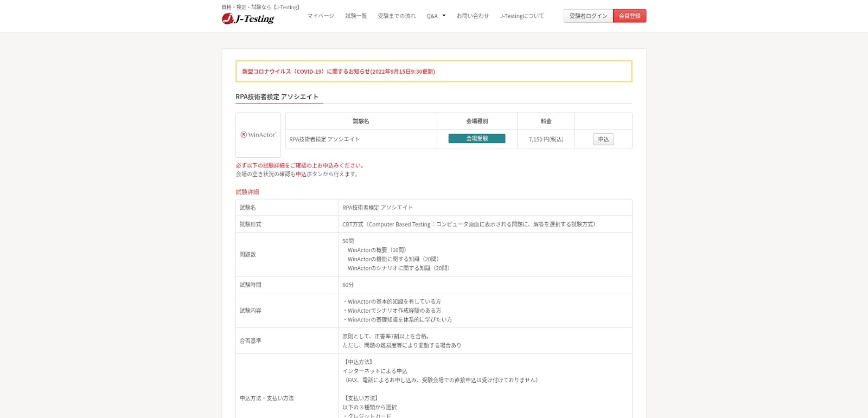Screen dimensions: 868x418
Task: Select the 7,150 円(税込) price cell
Action: [x=546, y=139]
